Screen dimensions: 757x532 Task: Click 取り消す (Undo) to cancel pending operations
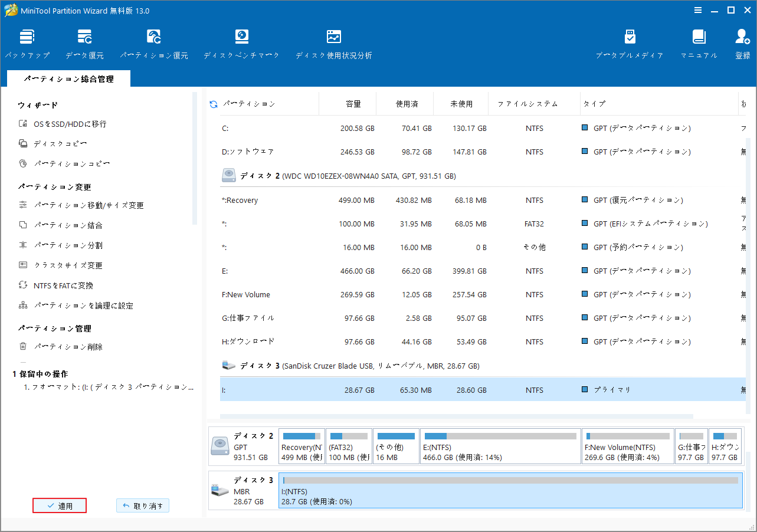click(x=142, y=505)
